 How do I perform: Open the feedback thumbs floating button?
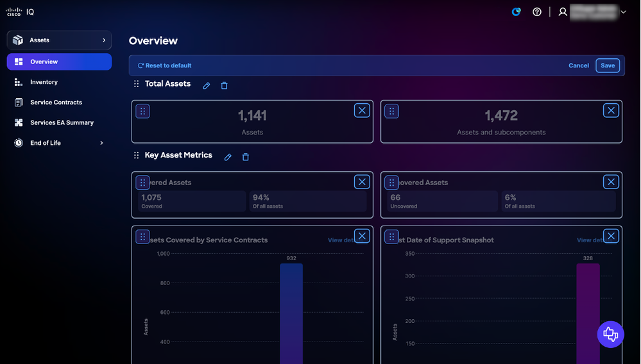[610, 335]
